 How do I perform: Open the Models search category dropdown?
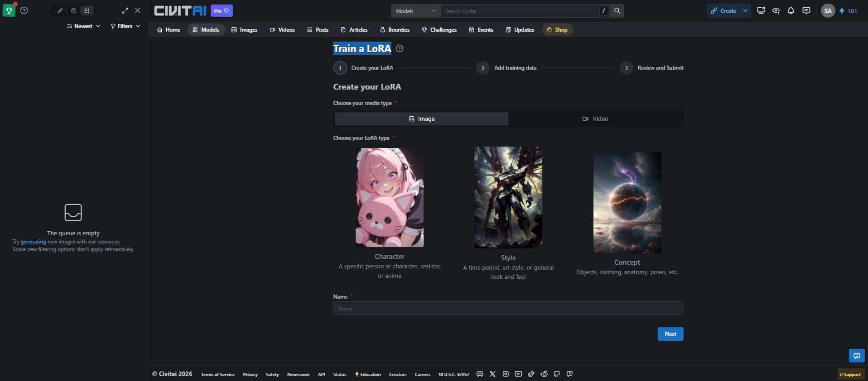tap(415, 11)
